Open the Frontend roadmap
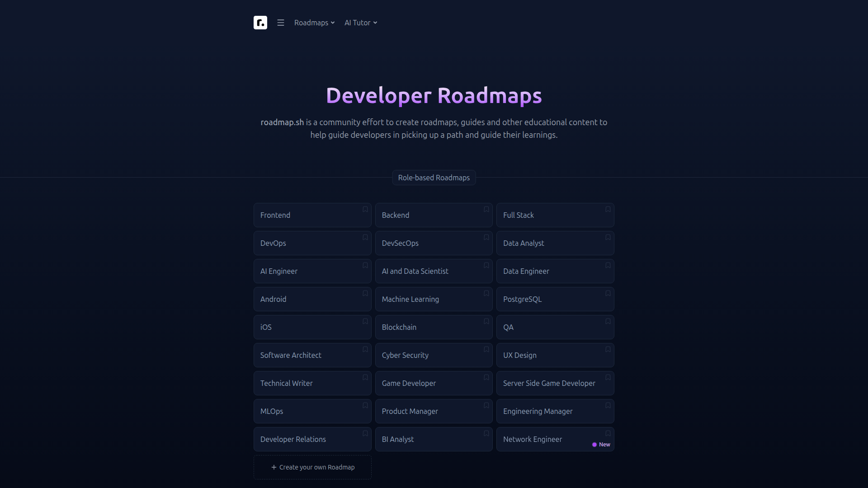Image resolution: width=868 pixels, height=488 pixels. coord(312,215)
